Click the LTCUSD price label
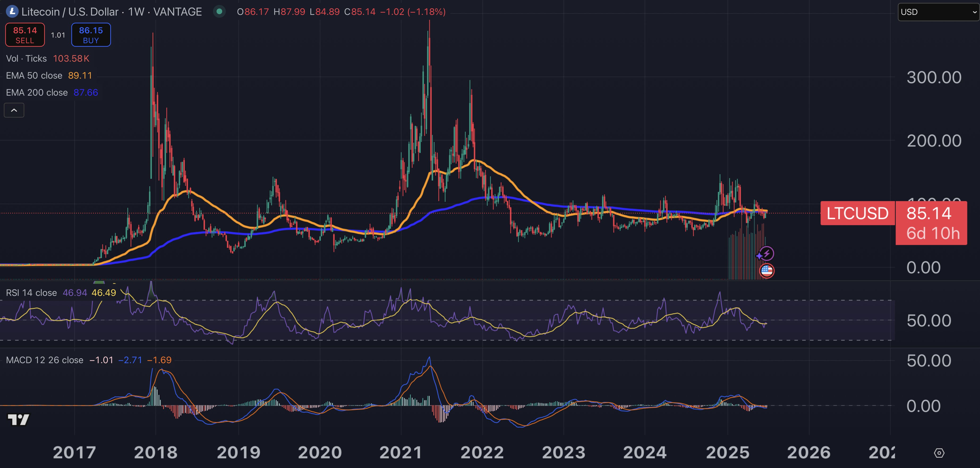 [x=857, y=213]
